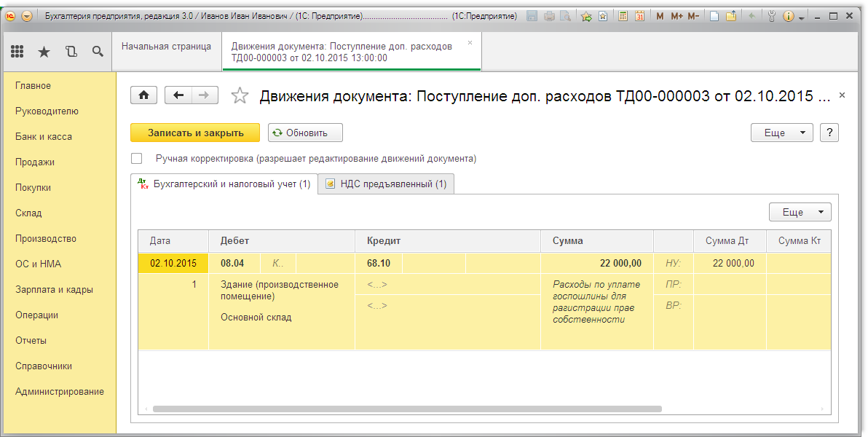Switch to the НДС предъявленный tab
The width and height of the screenshot is (868, 437).
coord(386,184)
